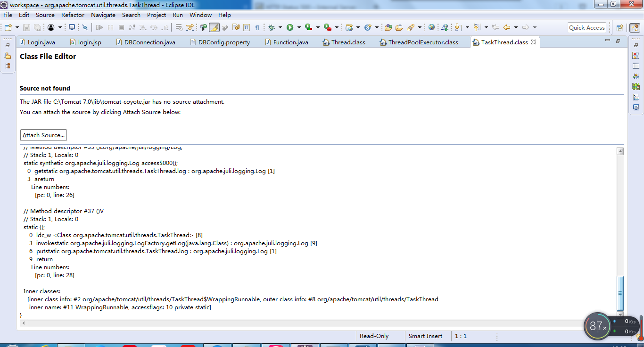Open the Console monitor icon in toolbar
Image resolution: width=644 pixels, height=347 pixels.
coord(72,27)
